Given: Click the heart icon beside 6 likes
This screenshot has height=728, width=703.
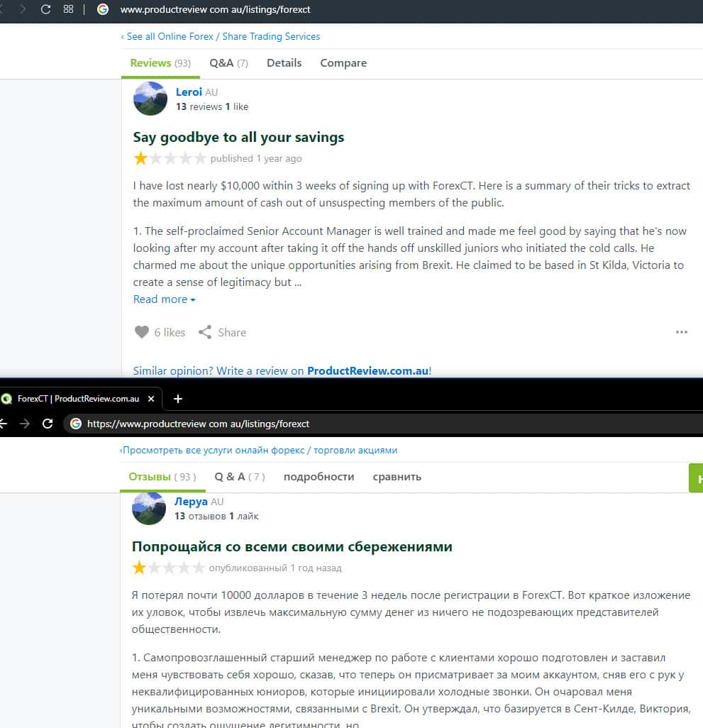Looking at the screenshot, I should tap(142, 332).
